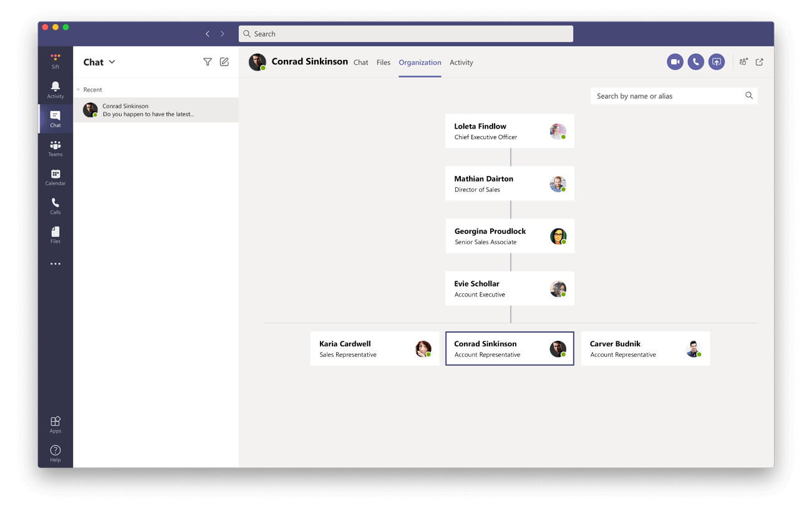Switch to the Files tab

[383, 62]
